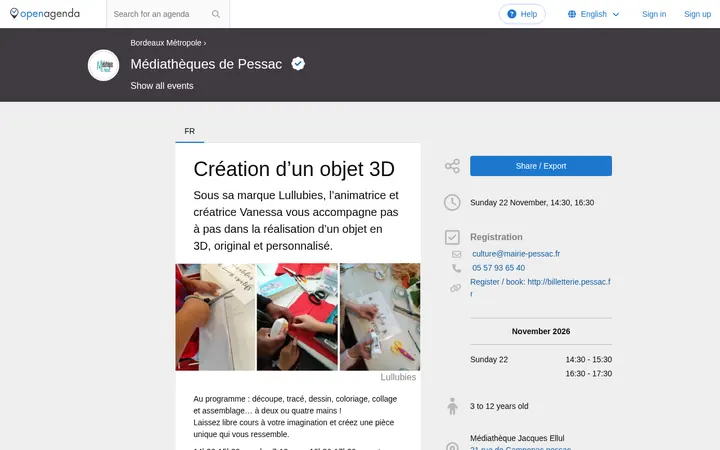The width and height of the screenshot is (720, 450).
Task: Click the envelope email icon
Action: (x=456, y=254)
